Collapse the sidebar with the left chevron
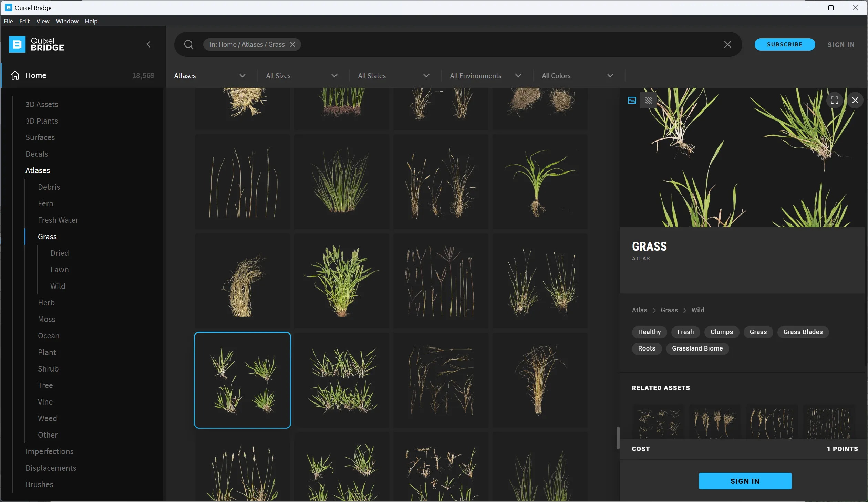Image resolution: width=868 pixels, height=502 pixels. [148, 44]
